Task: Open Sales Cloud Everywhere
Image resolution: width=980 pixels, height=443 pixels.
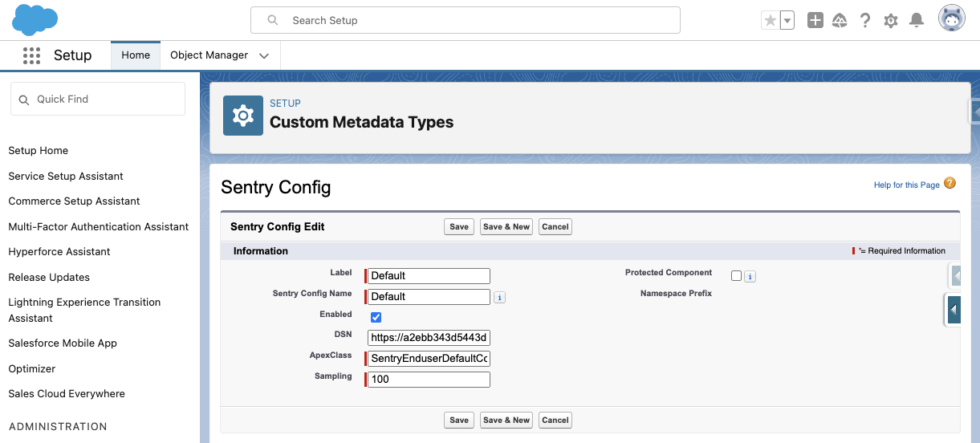Action: click(x=67, y=394)
